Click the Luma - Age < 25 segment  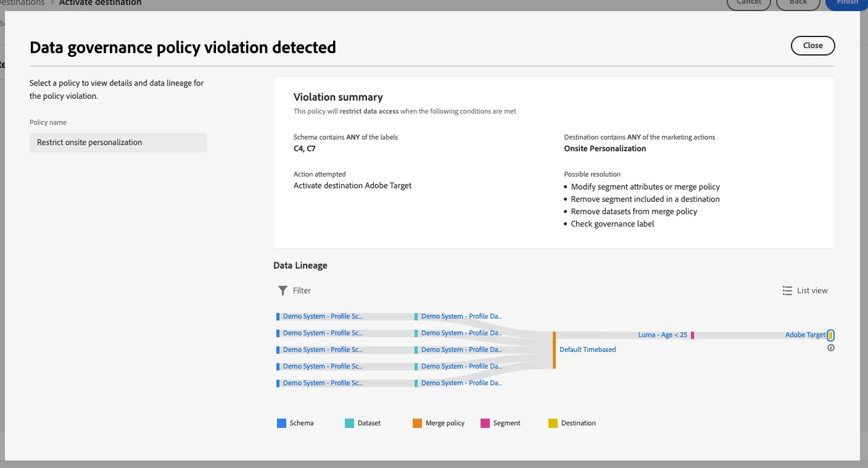[663, 335]
